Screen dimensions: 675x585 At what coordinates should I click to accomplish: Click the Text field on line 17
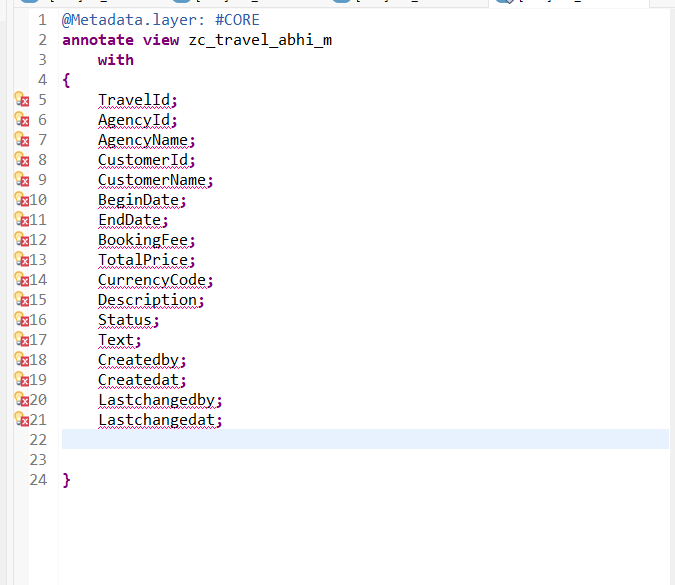(116, 340)
